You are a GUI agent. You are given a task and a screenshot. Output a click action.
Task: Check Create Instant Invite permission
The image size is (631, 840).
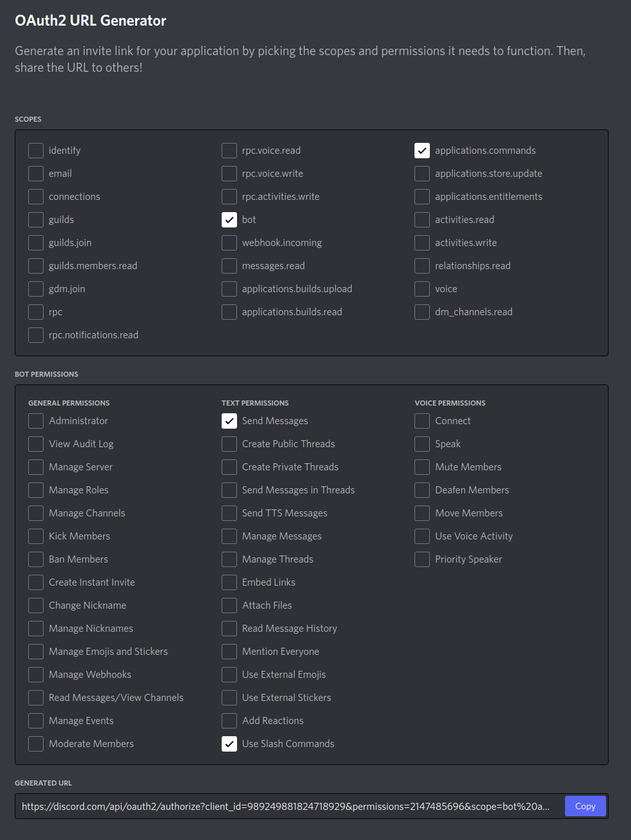pyautogui.click(x=36, y=582)
